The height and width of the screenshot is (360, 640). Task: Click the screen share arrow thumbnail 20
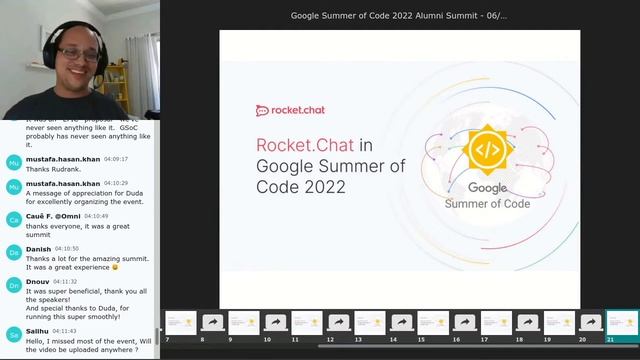(591, 323)
